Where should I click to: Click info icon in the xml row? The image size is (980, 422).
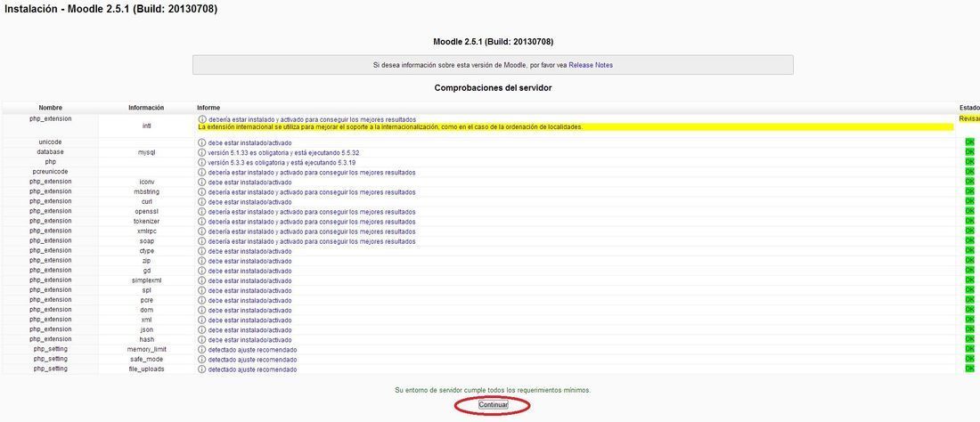(202, 321)
